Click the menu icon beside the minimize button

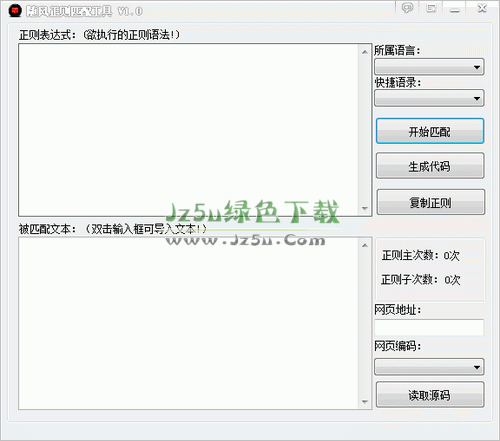pyautogui.click(x=431, y=8)
